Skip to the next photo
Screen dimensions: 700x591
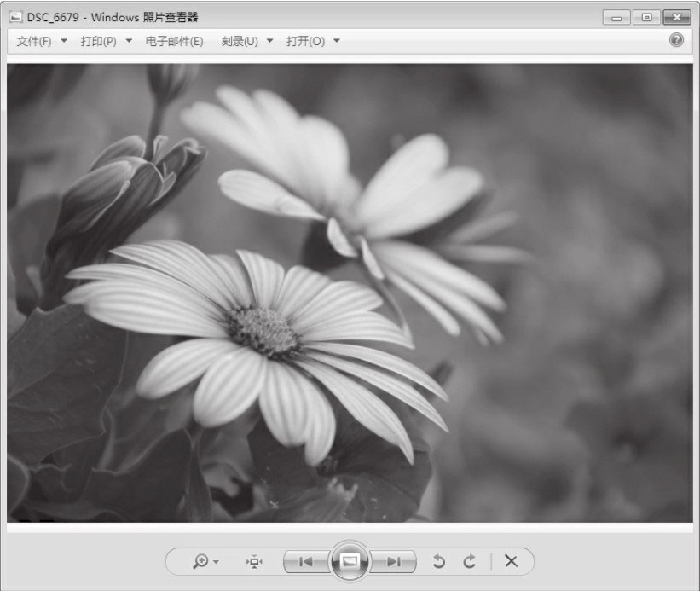pyautogui.click(x=394, y=561)
